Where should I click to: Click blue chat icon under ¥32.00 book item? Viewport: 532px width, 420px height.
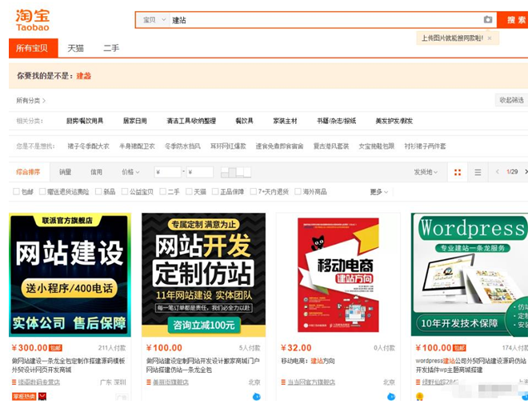click(x=391, y=396)
